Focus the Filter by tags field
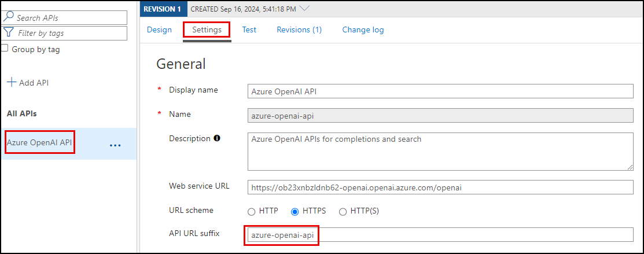This screenshot has height=254, width=644. (64, 33)
